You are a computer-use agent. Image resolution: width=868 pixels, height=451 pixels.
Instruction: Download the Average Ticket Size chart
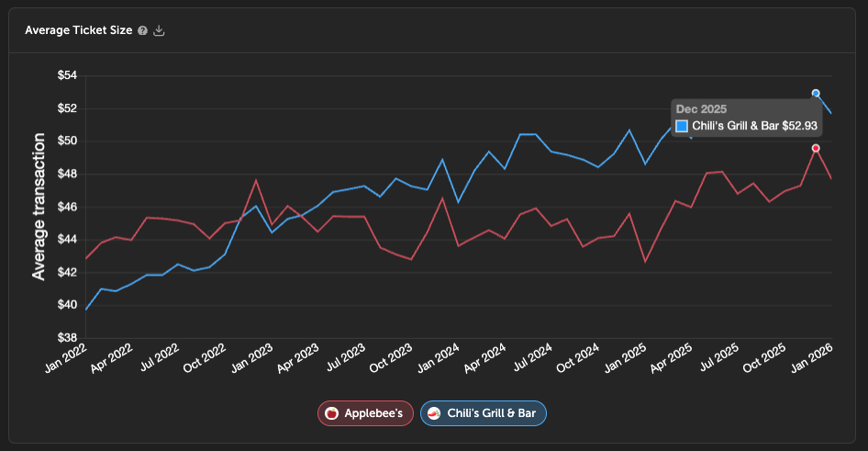tap(159, 30)
